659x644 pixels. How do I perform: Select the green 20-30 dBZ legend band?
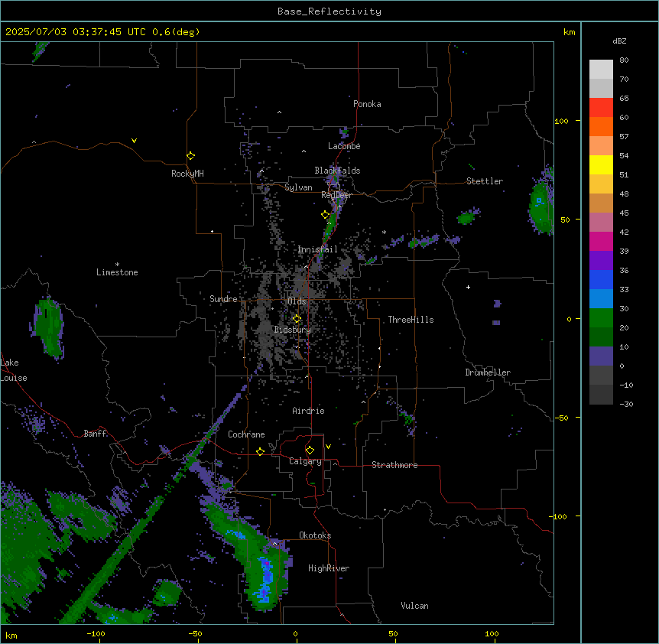pos(601,318)
